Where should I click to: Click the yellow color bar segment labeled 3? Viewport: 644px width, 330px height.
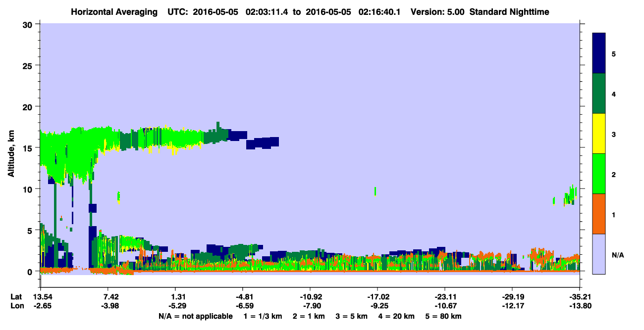(599, 134)
